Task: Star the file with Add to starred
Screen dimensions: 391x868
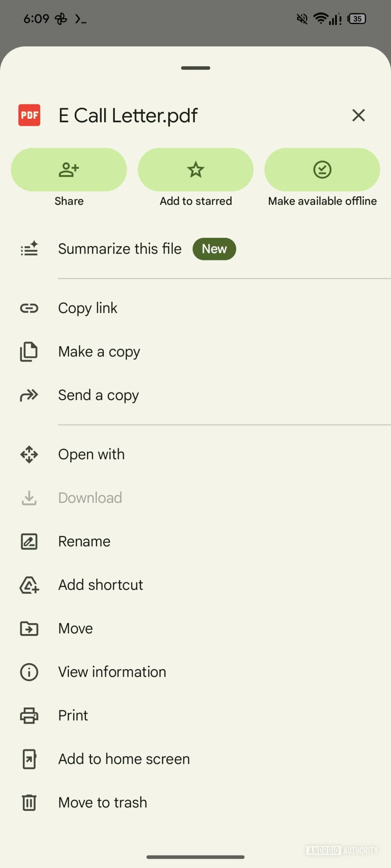Action: (x=195, y=170)
